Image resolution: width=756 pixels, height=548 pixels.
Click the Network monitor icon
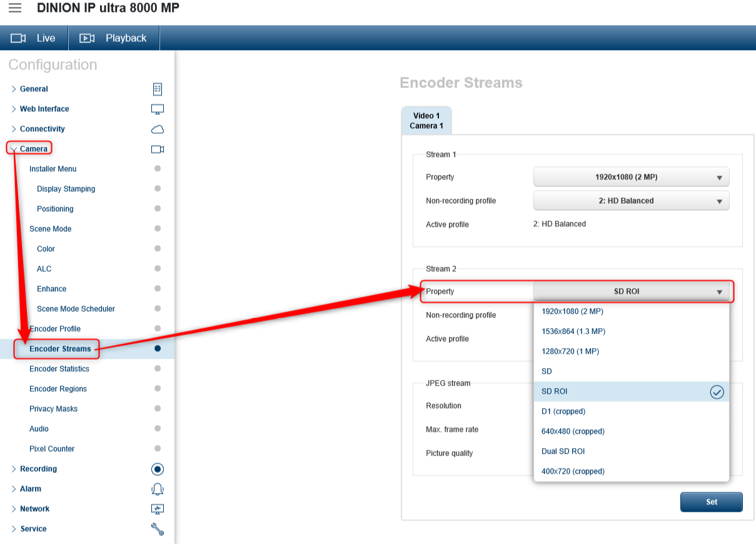pos(158,509)
